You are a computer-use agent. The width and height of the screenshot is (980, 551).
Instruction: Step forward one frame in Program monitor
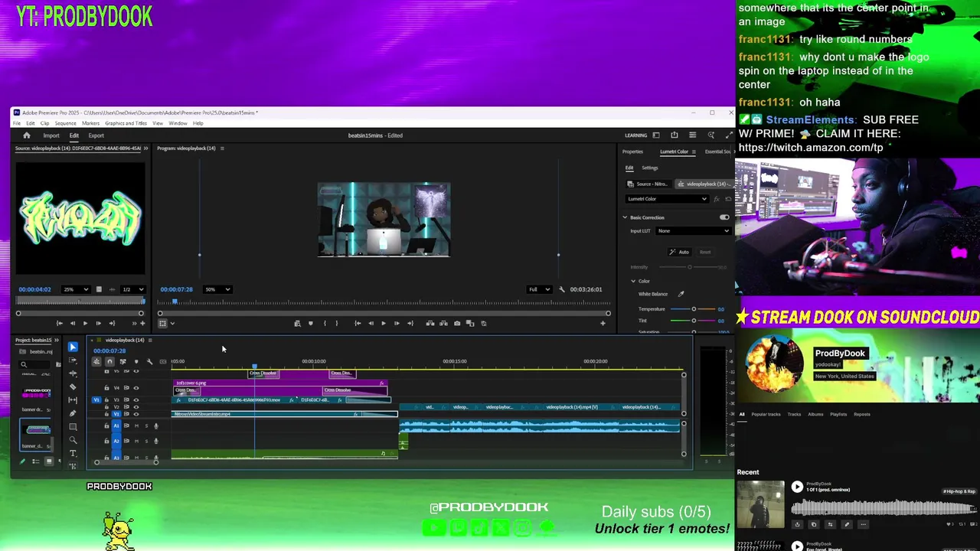[x=397, y=323]
